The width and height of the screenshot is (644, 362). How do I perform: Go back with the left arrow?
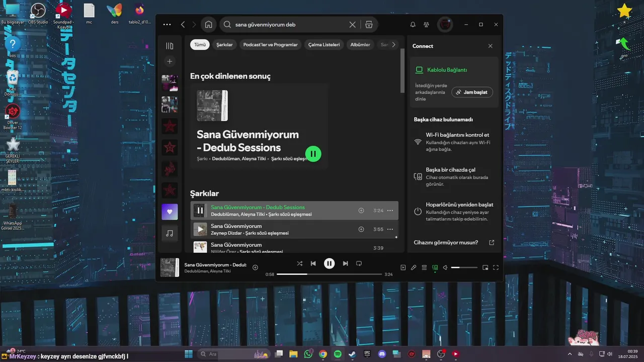click(x=183, y=25)
